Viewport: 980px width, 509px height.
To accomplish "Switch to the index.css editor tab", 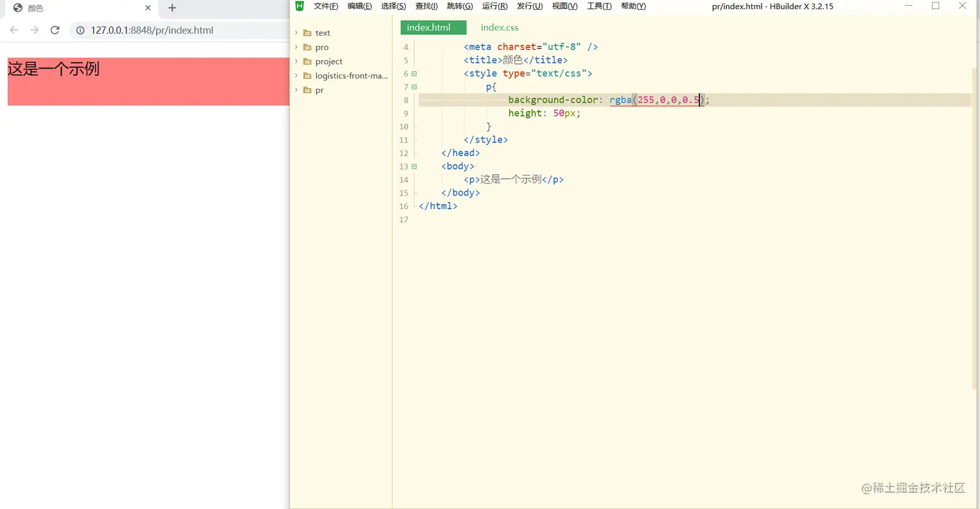I will tap(500, 27).
